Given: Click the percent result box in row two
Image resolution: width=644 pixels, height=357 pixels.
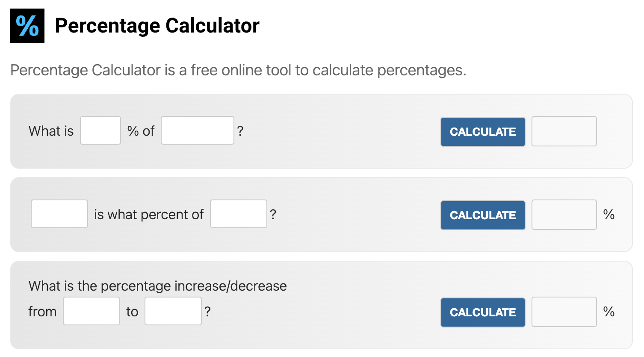Looking at the screenshot, I should (564, 214).
